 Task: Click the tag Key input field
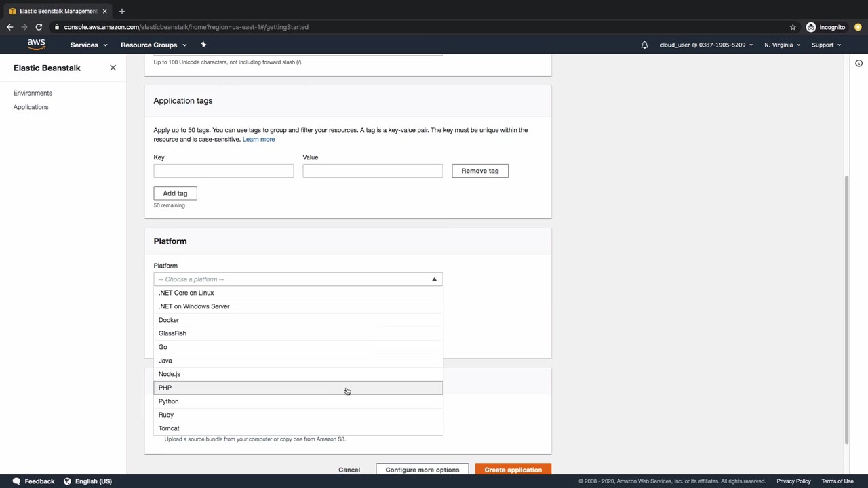click(223, 171)
